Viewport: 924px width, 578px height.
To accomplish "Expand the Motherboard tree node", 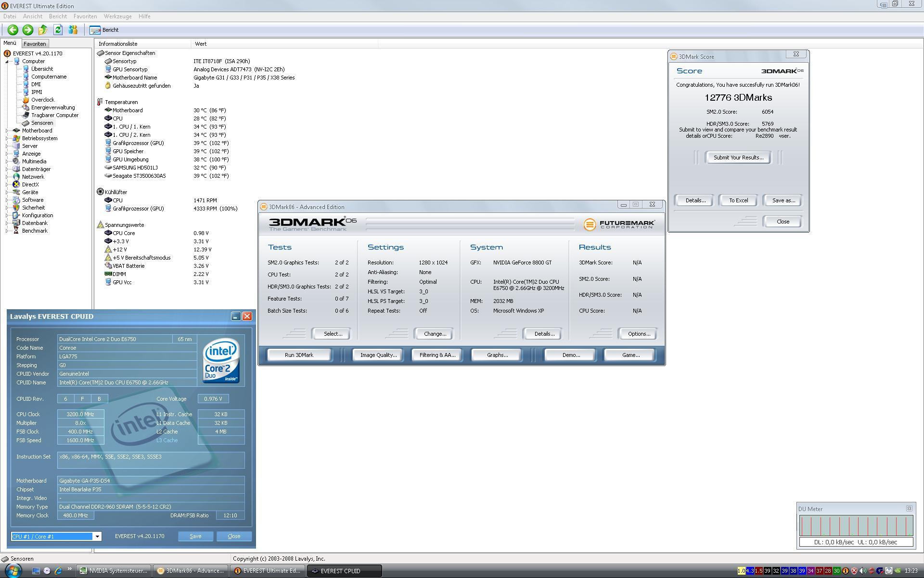I will point(7,131).
